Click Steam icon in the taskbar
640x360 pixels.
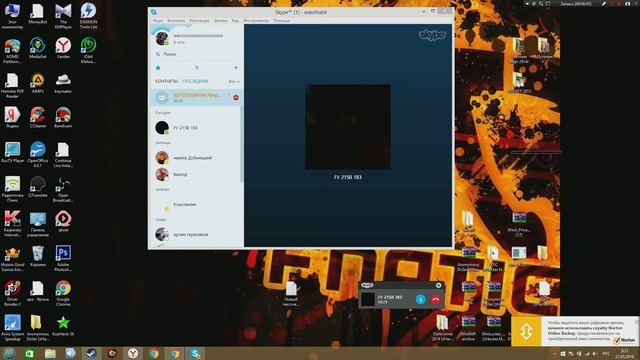click(91, 353)
